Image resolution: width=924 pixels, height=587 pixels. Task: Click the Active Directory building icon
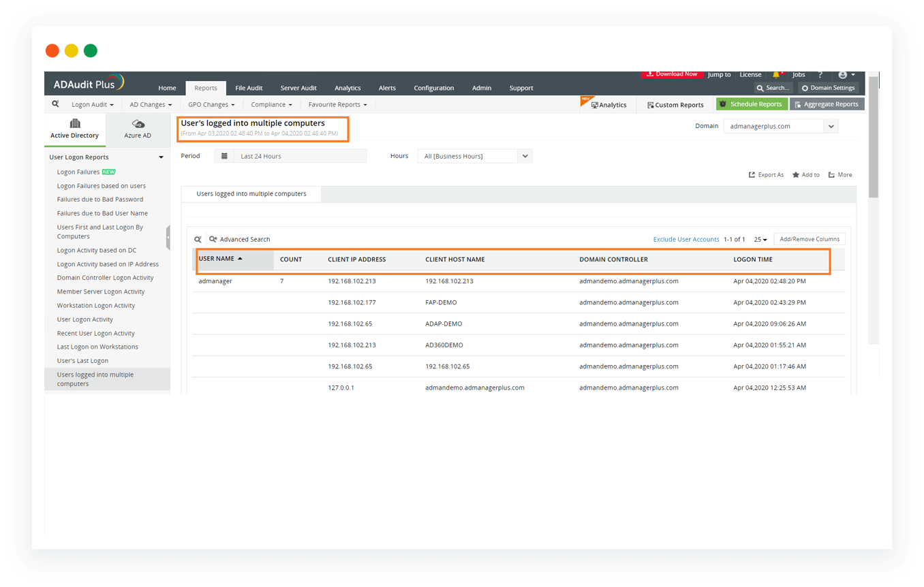click(75, 123)
